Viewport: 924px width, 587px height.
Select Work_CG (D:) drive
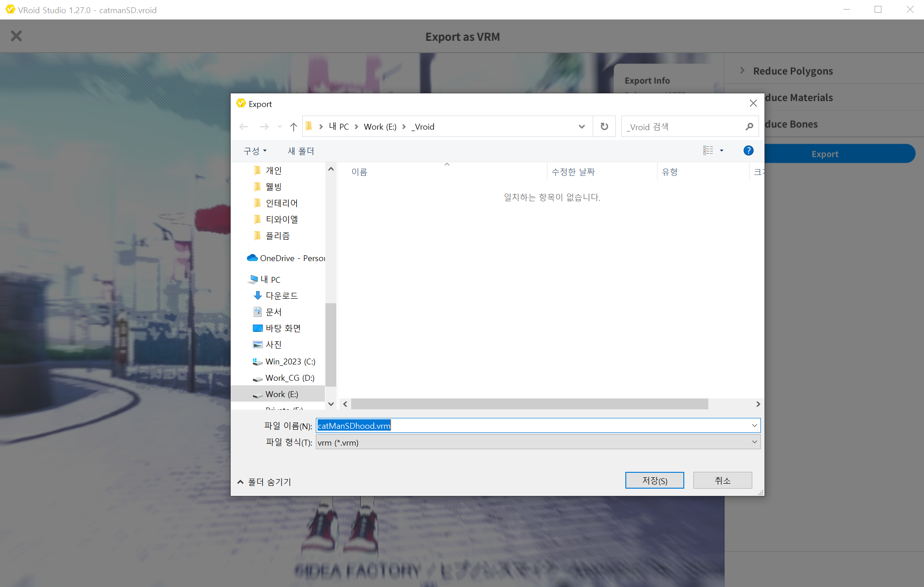coord(290,378)
